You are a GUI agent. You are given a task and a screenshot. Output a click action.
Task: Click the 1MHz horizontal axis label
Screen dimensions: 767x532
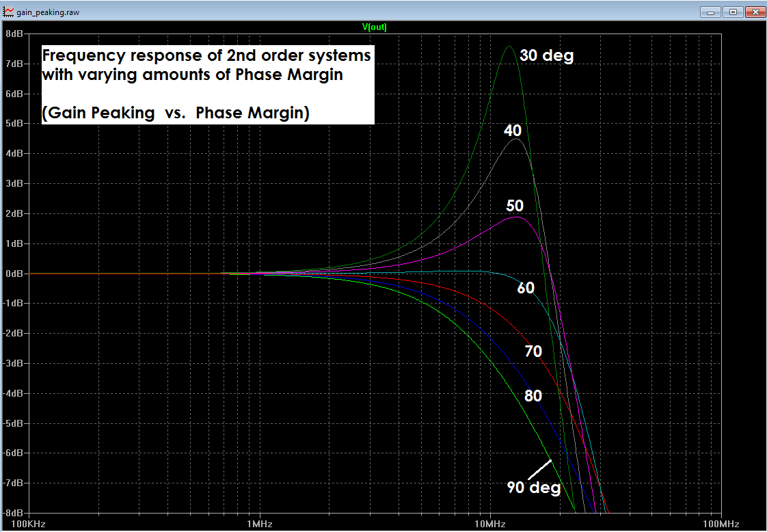pyautogui.click(x=260, y=524)
